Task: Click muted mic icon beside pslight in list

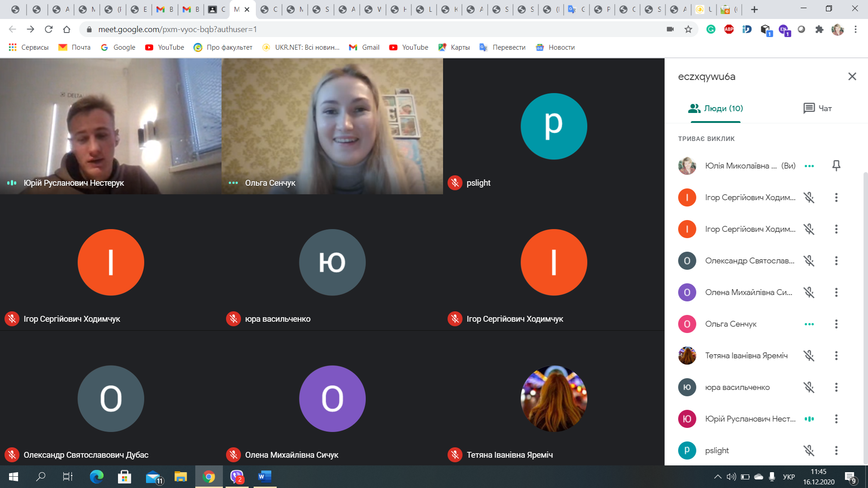Action: [809, 450]
